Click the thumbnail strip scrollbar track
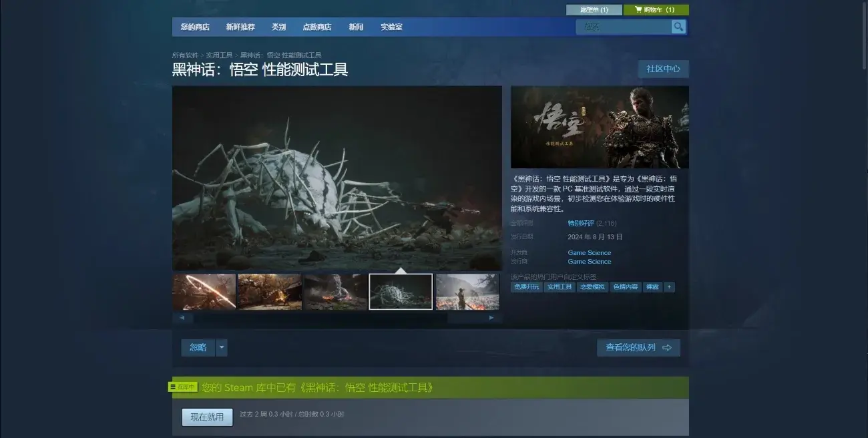 337,318
